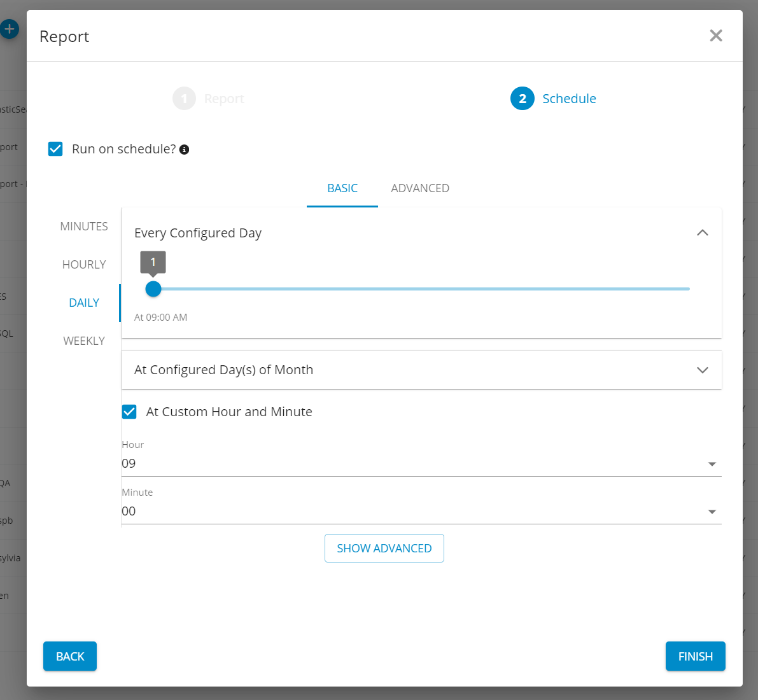Click the day interval slider handle

(x=153, y=289)
